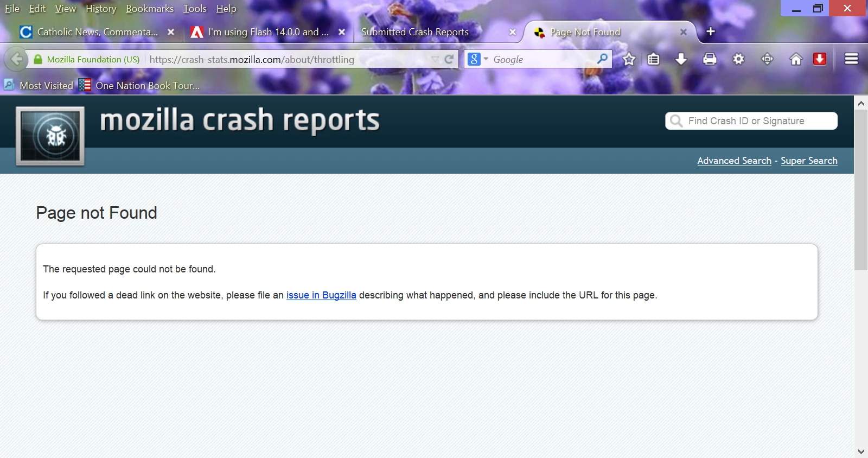Click the Mozilla Foundation (US) identity label
Screen dimensions: 868x458
click(93, 60)
